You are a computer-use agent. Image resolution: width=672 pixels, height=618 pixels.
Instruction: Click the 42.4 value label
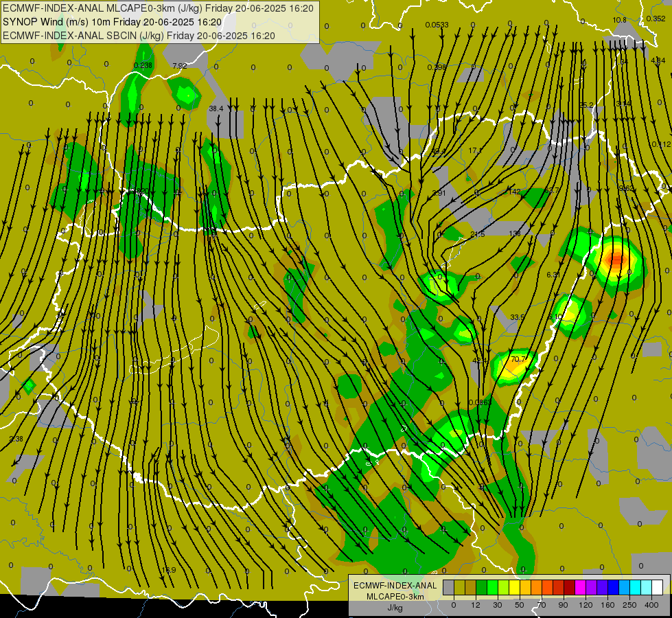[x=480, y=360]
